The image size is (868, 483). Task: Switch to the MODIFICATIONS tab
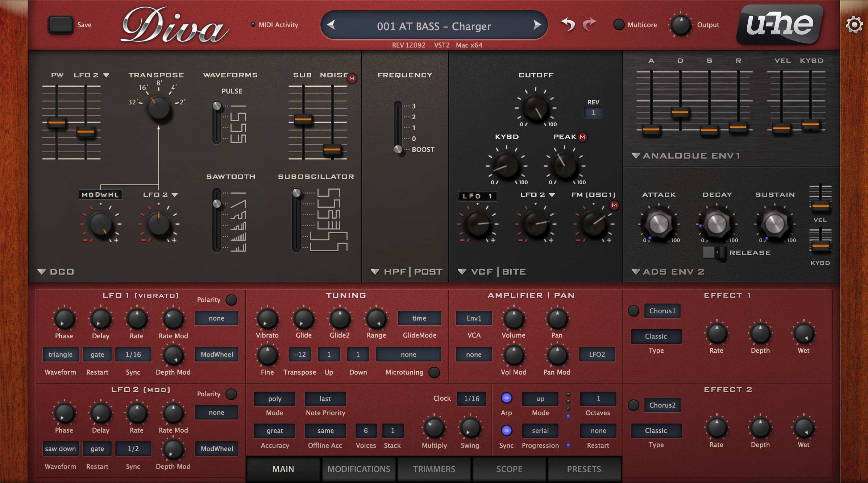[358, 469]
